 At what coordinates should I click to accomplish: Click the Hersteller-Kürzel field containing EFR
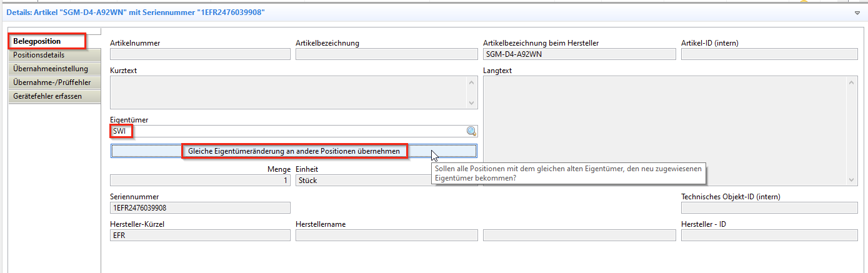point(200,236)
